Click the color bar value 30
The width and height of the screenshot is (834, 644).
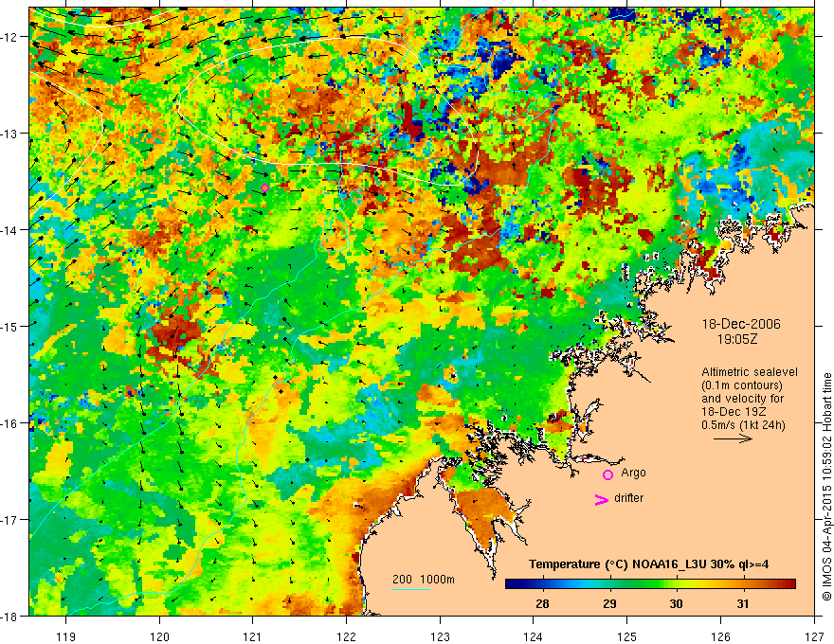tap(676, 603)
